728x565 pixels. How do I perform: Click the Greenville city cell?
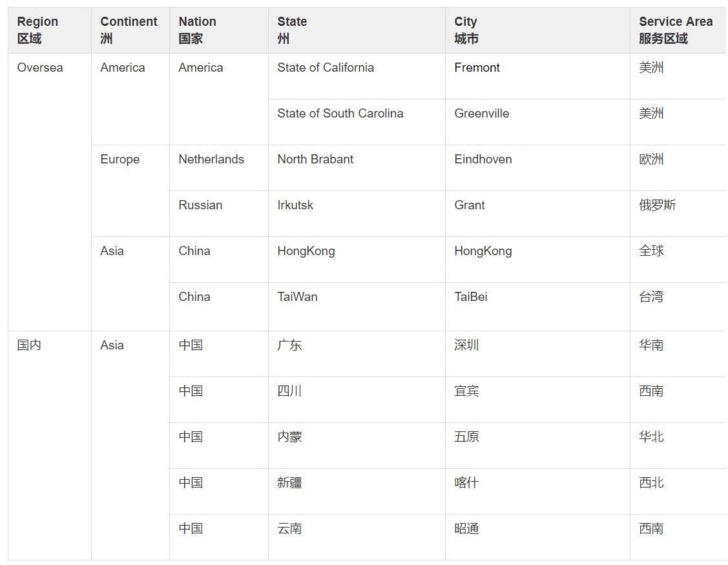point(537,122)
